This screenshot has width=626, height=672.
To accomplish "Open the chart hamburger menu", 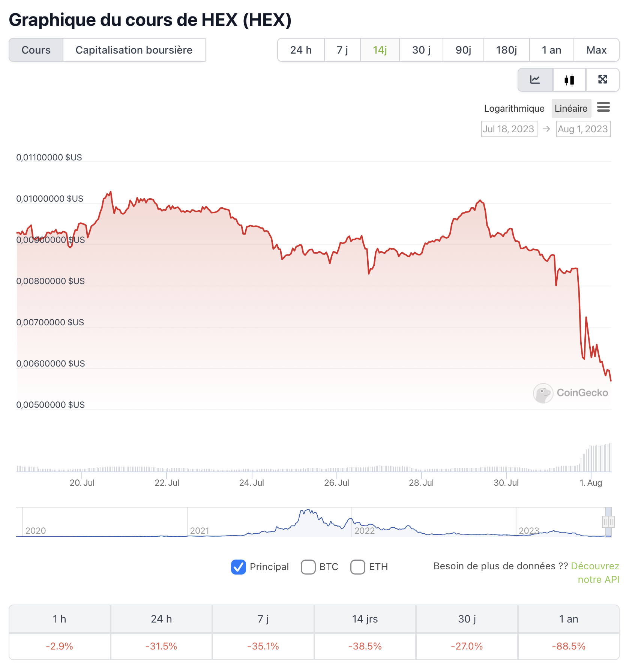I will click(603, 107).
